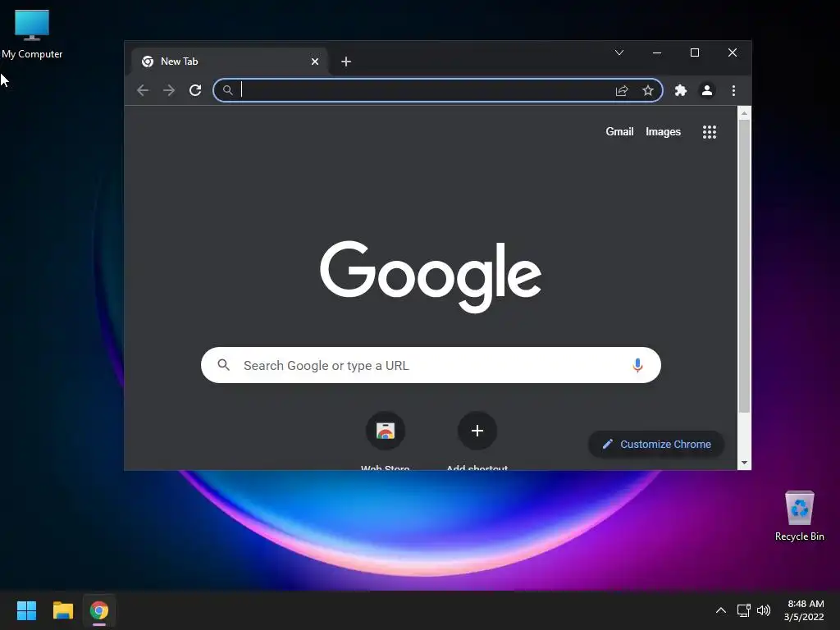Open the clock showing 8:48 AM
840x630 pixels.
coord(804,610)
